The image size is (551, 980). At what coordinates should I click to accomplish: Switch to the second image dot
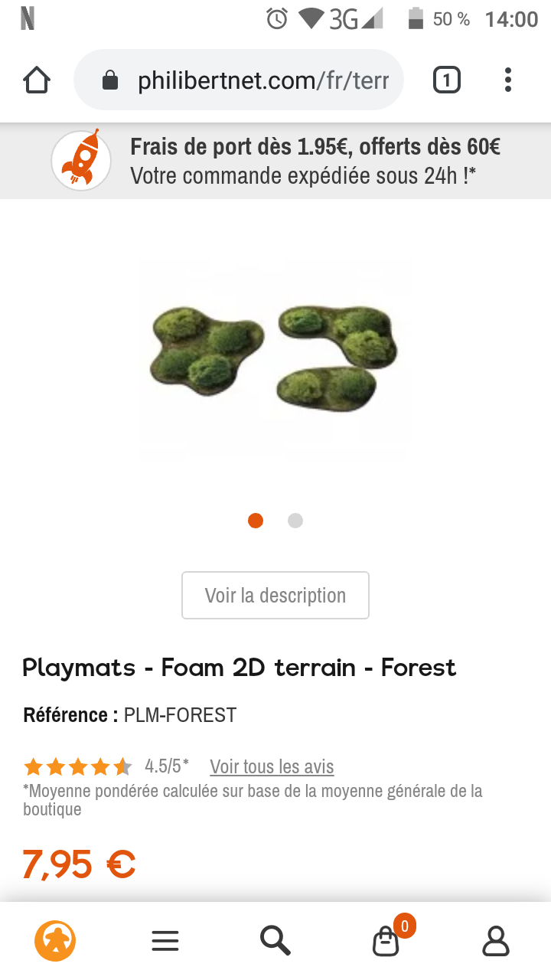click(295, 521)
